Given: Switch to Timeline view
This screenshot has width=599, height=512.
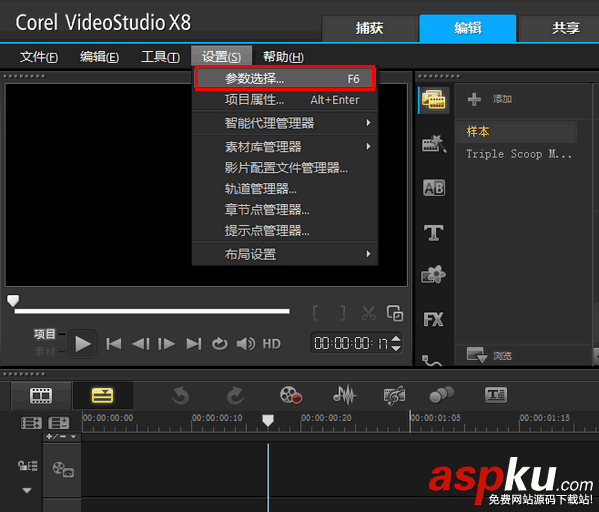Looking at the screenshot, I should coord(102,395).
